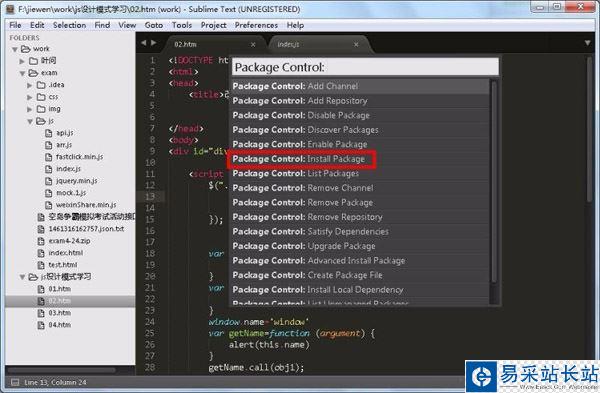Focus the Package Control command input
The width and height of the screenshot is (600, 393).
[365, 67]
